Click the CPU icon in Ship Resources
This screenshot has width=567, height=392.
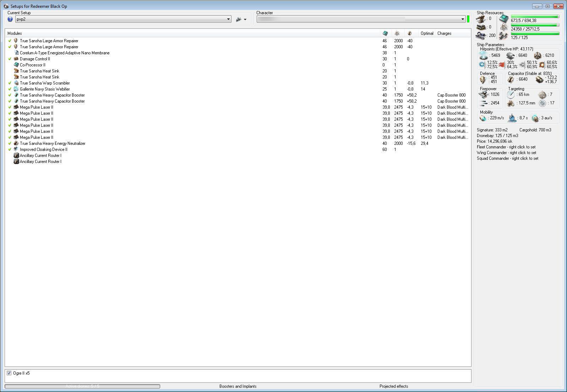coord(504,18)
